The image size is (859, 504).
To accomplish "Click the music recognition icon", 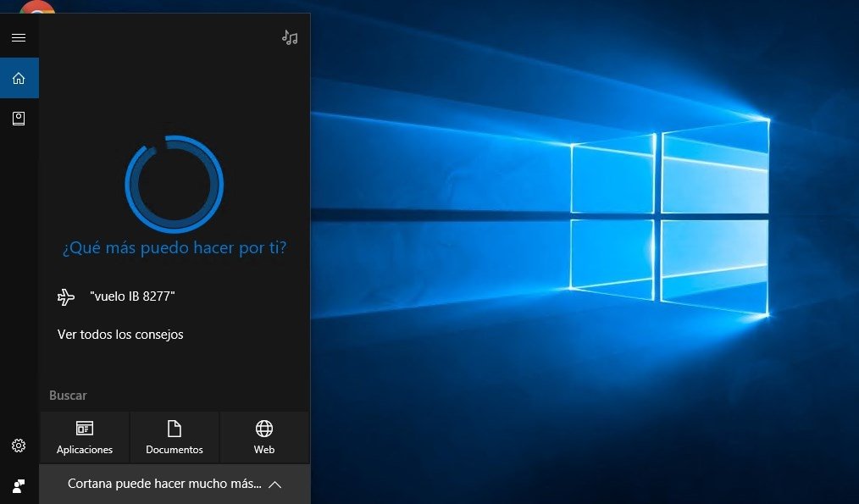I will pos(290,37).
